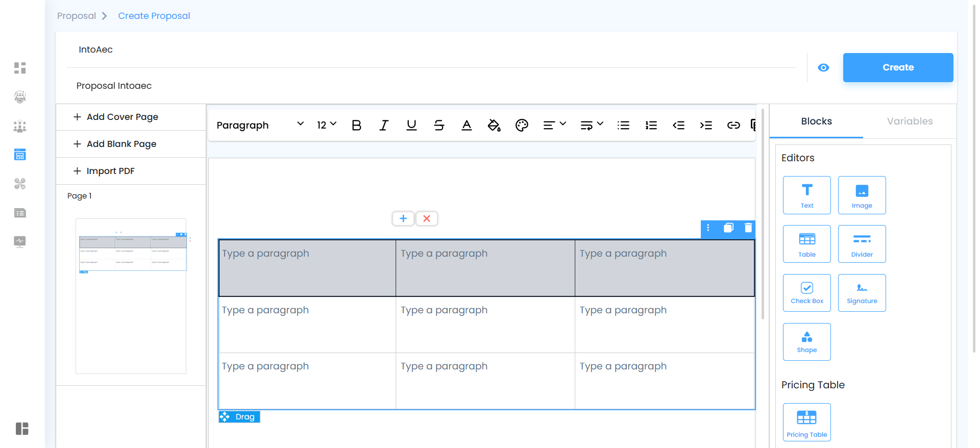Select the Page 1 thumbnail

131,296
